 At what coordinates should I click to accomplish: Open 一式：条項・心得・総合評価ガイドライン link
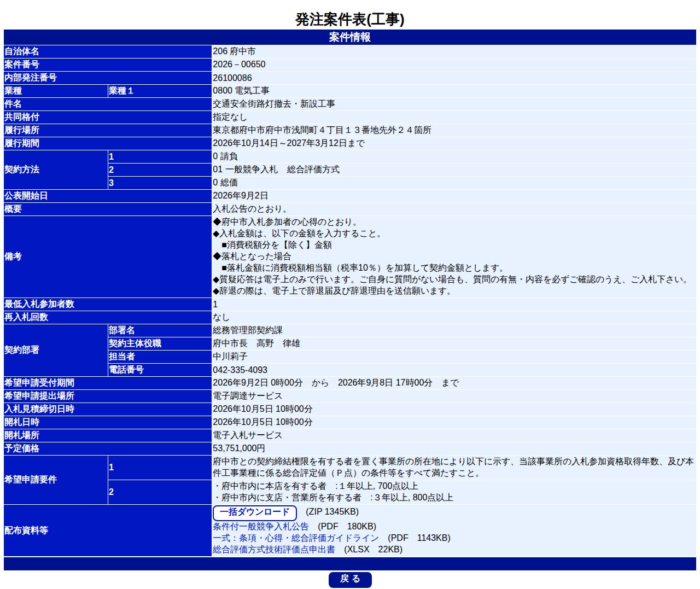pos(296,538)
